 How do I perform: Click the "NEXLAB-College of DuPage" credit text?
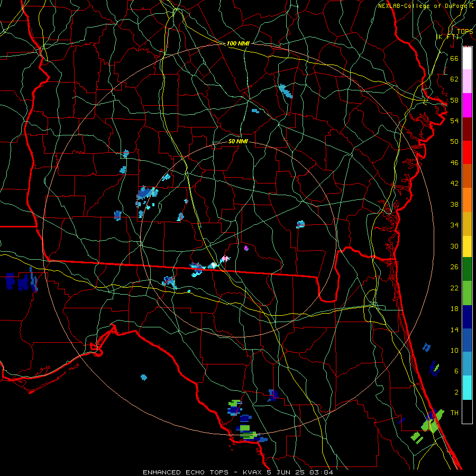click(422, 6)
